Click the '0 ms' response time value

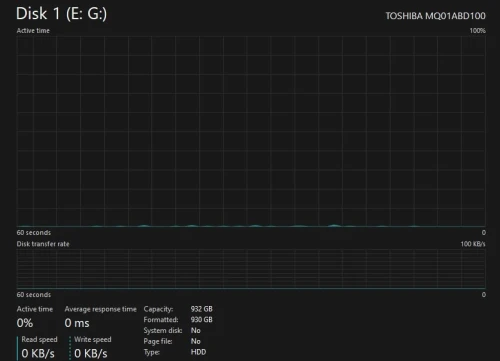77,323
